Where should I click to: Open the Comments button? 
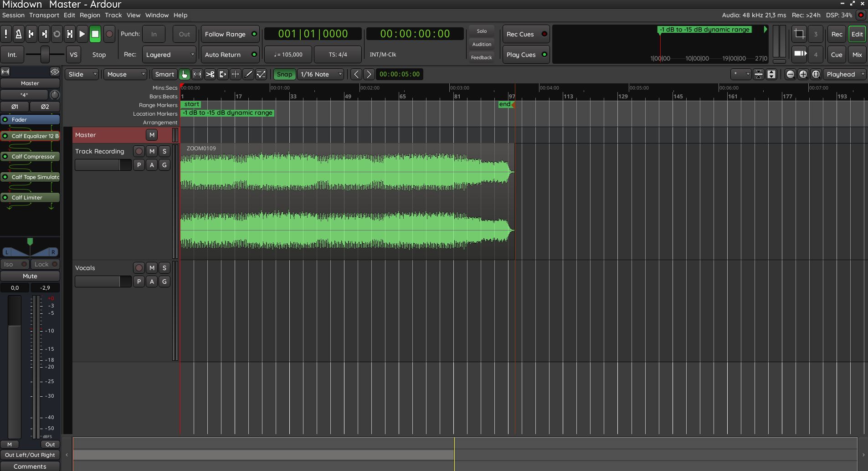(30, 466)
